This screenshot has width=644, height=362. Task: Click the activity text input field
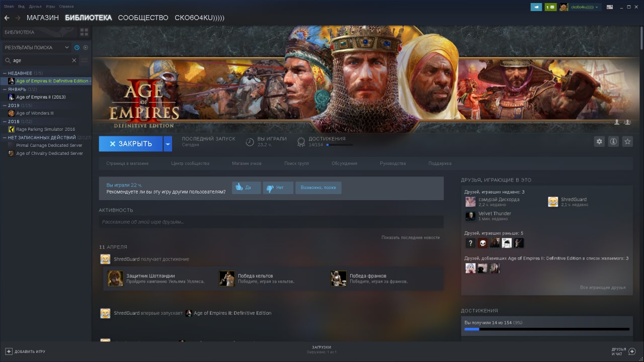(271, 222)
